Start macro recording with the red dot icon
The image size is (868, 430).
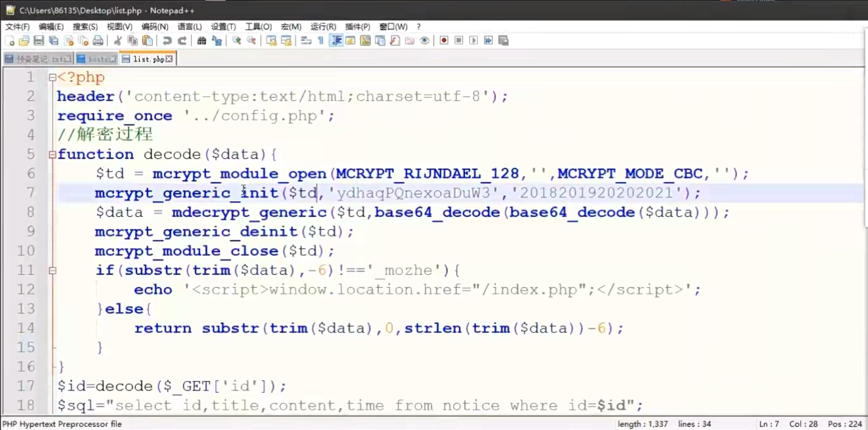click(444, 40)
